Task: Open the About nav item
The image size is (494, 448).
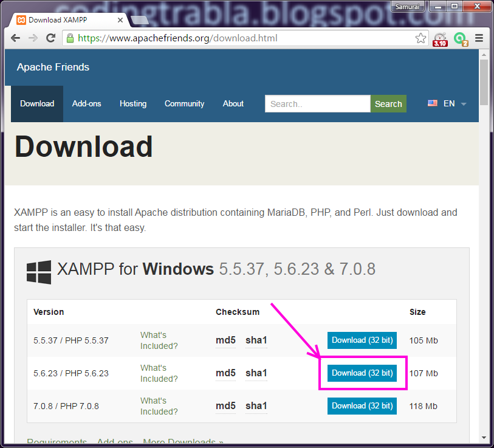Action: point(233,104)
